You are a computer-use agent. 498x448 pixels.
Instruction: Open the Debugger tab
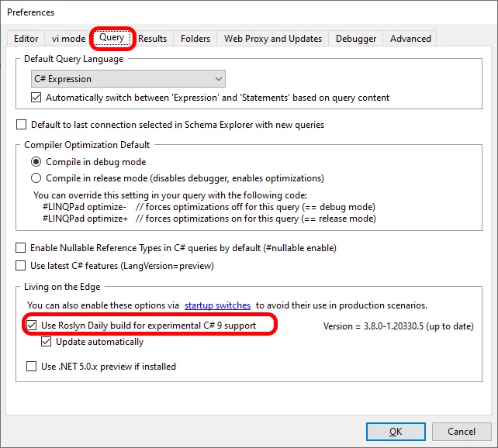tap(356, 38)
